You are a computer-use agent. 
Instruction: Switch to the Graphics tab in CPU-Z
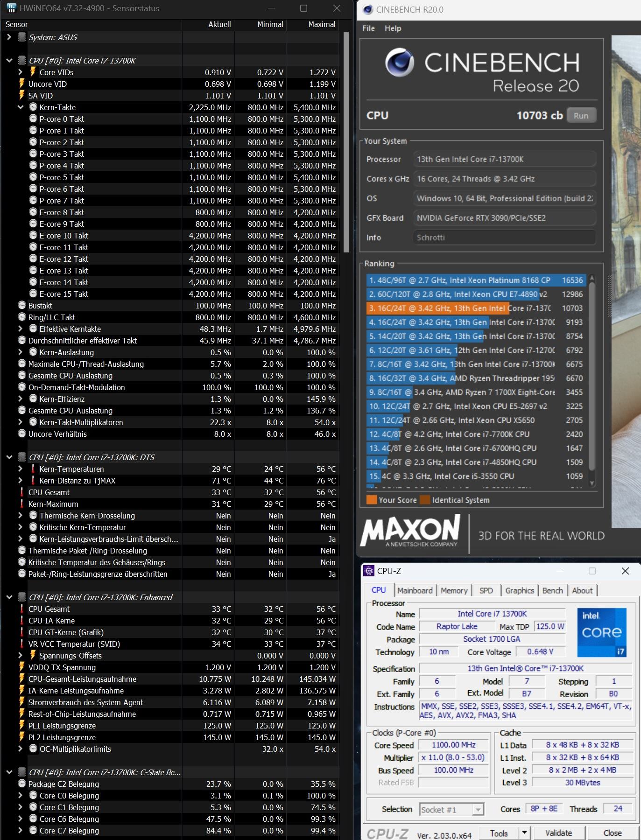520,590
